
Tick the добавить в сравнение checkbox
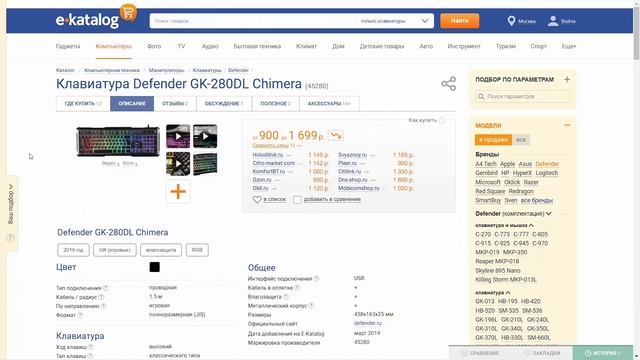[x=297, y=200]
